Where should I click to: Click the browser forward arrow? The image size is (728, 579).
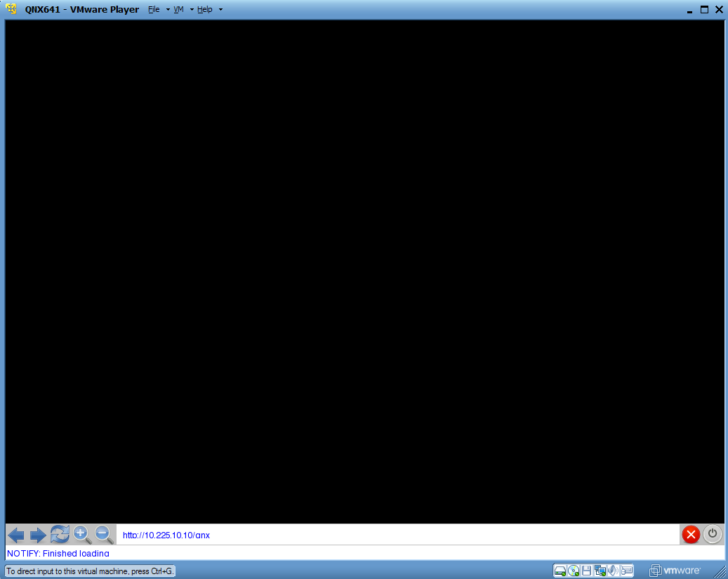click(38, 535)
